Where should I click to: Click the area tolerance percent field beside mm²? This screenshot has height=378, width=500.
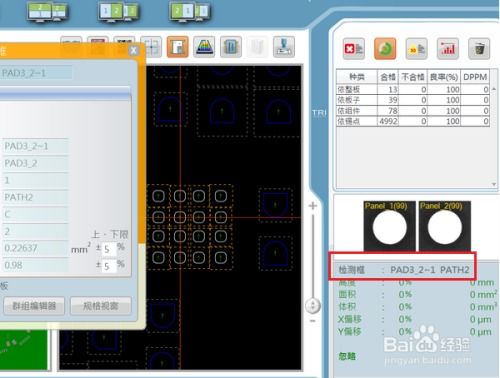(109, 249)
